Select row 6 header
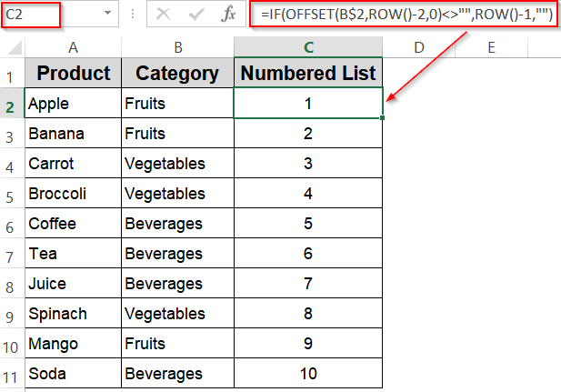This screenshot has height=392, width=561. 12,225
